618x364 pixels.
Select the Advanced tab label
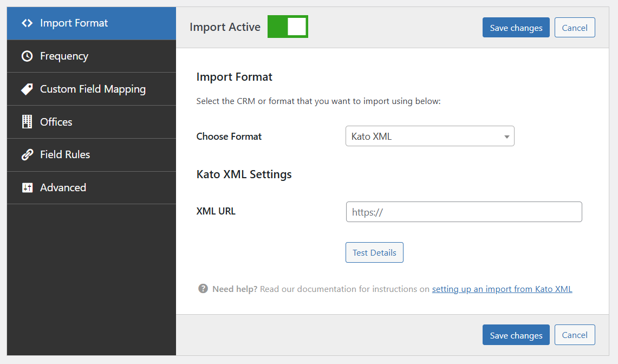point(63,188)
